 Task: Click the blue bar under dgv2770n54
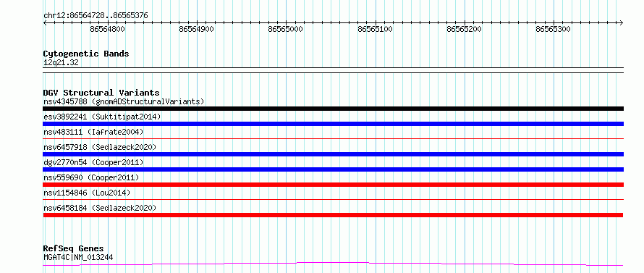coord(333,169)
